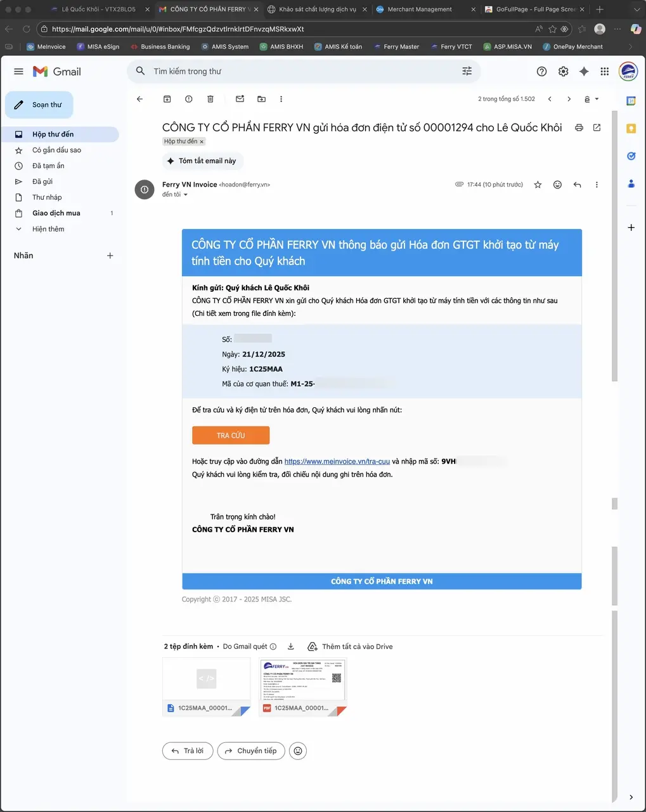
Task: Open the browser tab search dropdown
Action: [x=636, y=9]
